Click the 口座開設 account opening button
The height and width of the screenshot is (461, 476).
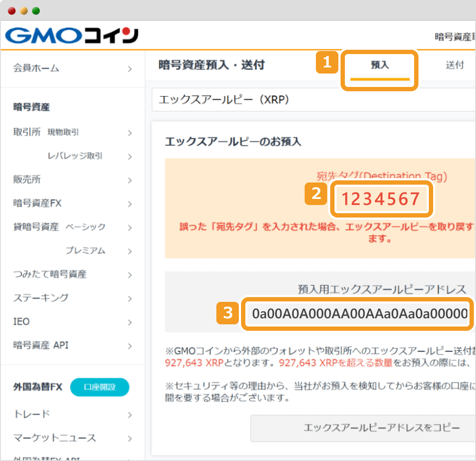(x=100, y=387)
